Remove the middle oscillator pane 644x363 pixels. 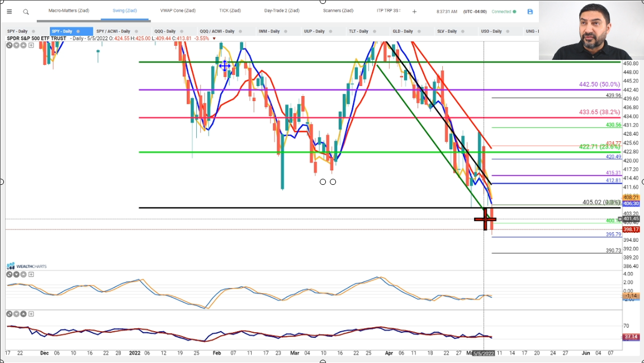pos(9,274)
